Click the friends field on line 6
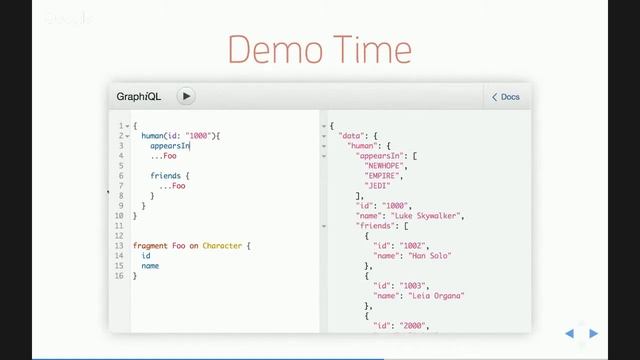The width and height of the screenshot is (640, 360). point(165,176)
